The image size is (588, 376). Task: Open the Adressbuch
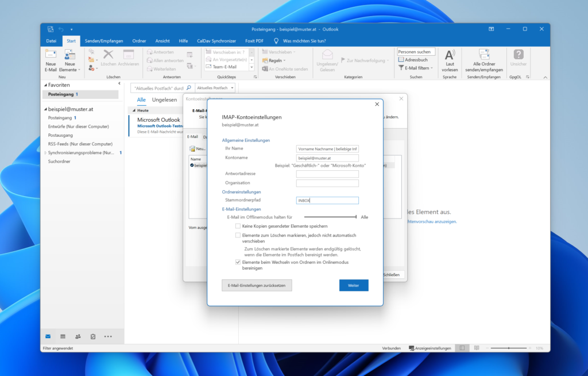click(x=415, y=59)
